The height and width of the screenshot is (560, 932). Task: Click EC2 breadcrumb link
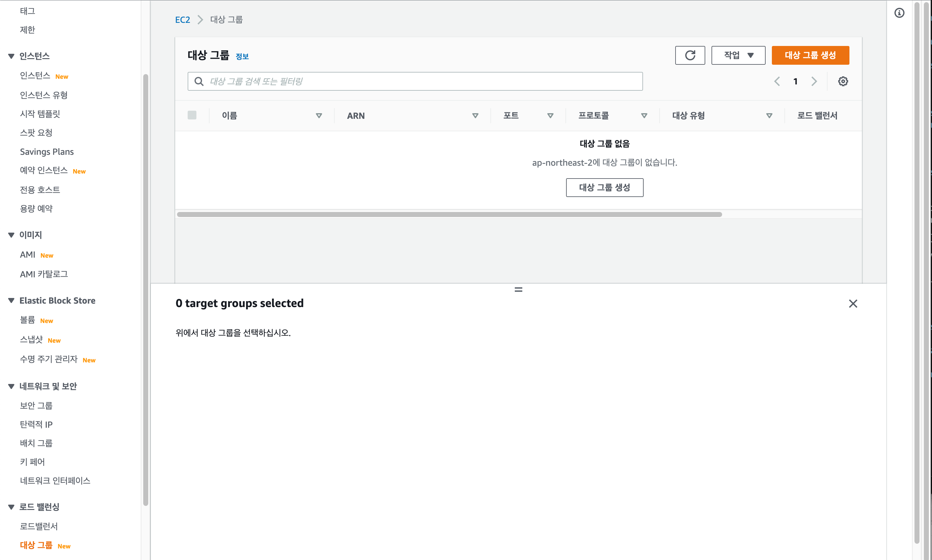coord(182,20)
